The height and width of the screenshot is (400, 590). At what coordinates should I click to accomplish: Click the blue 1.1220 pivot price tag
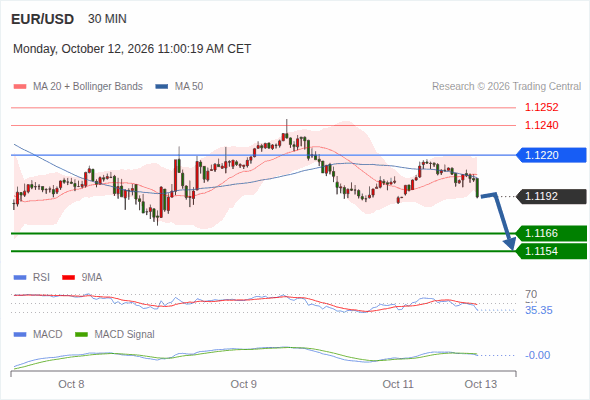pos(551,155)
